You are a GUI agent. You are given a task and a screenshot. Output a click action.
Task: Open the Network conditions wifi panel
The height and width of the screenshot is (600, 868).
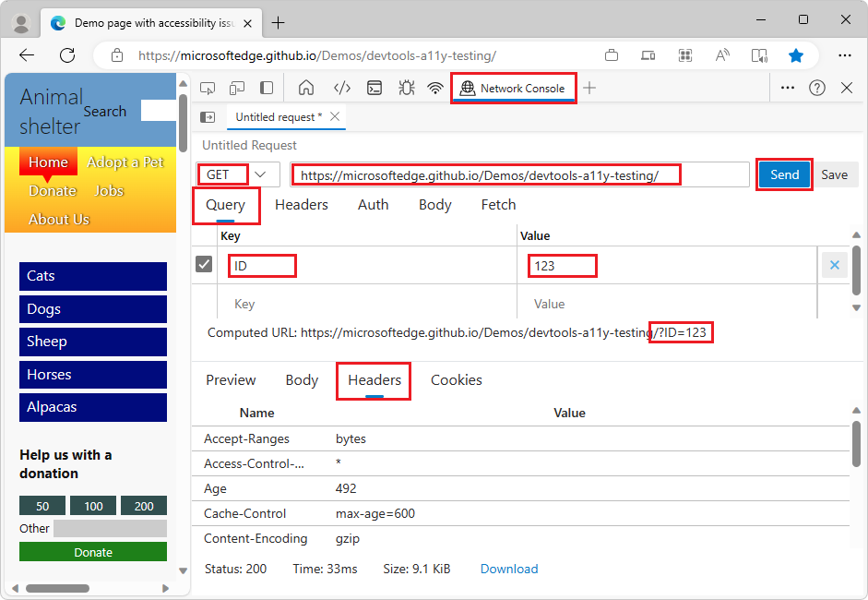tap(434, 87)
